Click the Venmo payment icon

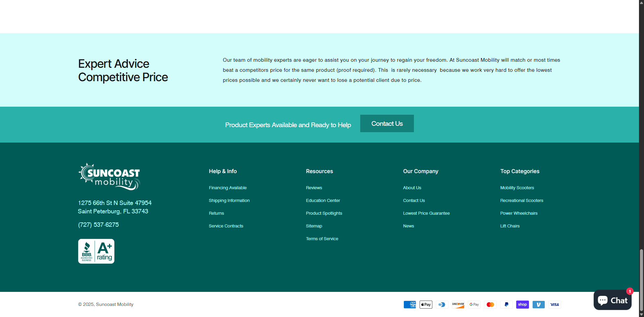(x=539, y=305)
